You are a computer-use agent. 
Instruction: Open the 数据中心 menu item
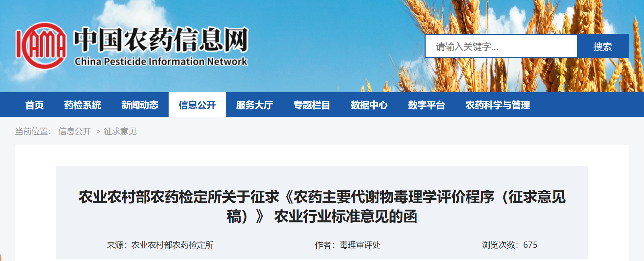point(369,105)
